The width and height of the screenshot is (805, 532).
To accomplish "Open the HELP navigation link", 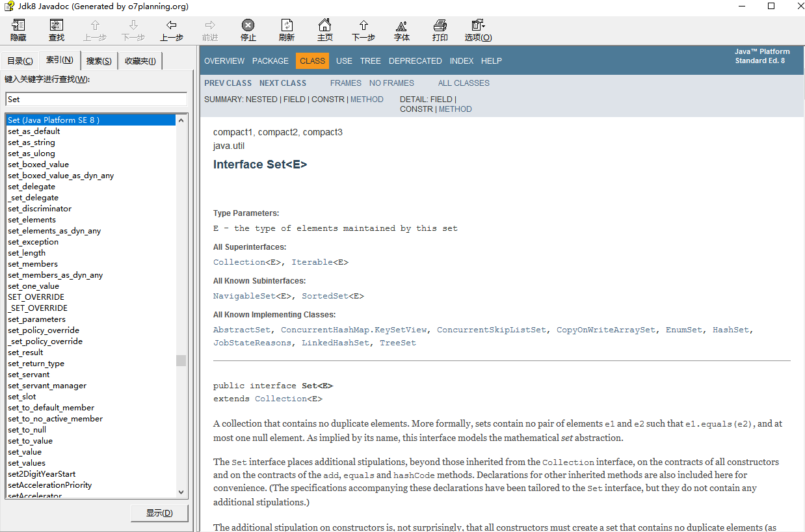I will (492, 60).
